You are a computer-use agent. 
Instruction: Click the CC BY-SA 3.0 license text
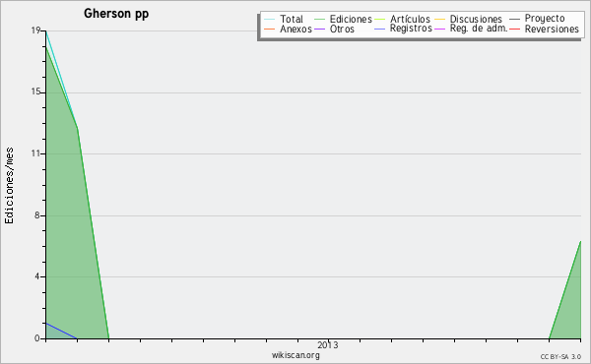(x=560, y=357)
